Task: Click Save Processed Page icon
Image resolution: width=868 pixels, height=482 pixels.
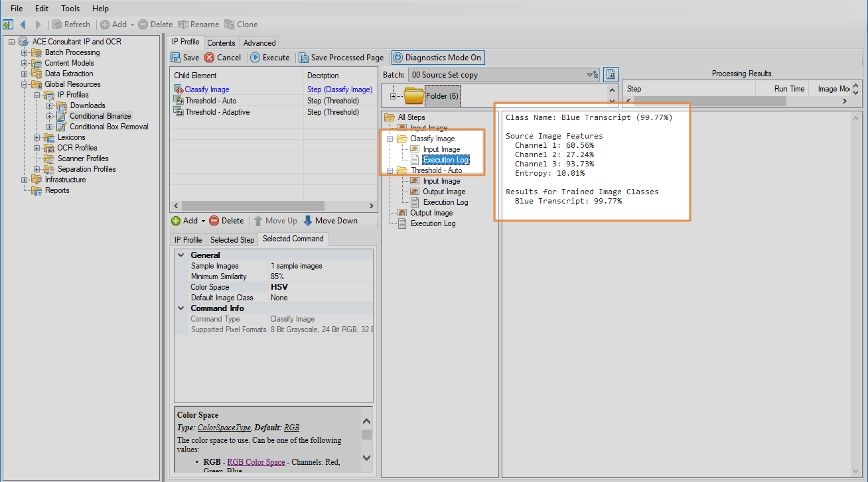Action: pos(303,58)
